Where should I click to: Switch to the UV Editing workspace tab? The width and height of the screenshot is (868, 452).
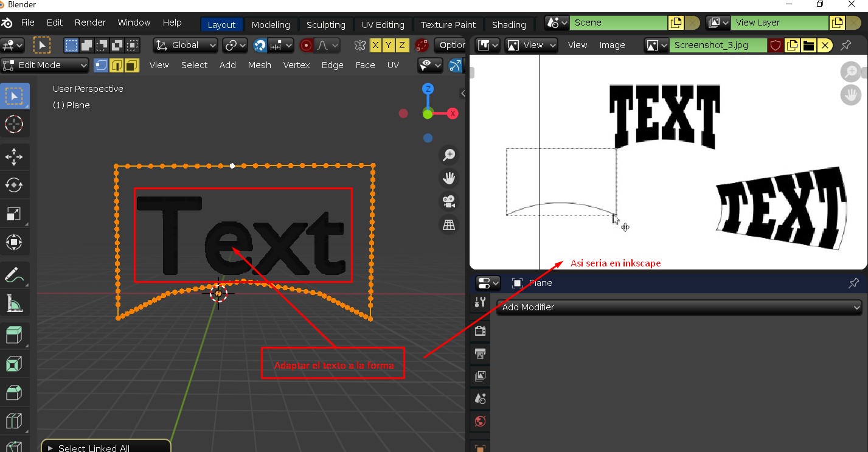click(x=383, y=25)
